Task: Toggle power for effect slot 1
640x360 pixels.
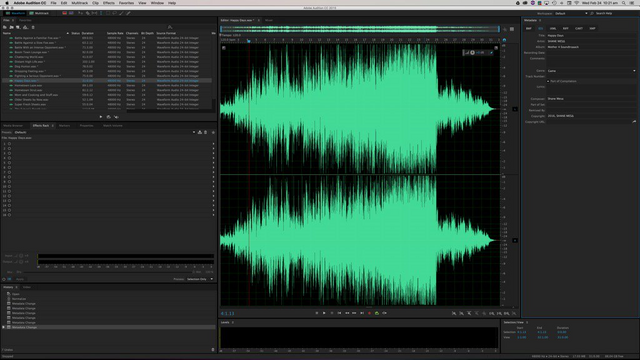Action: pos(9,144)
